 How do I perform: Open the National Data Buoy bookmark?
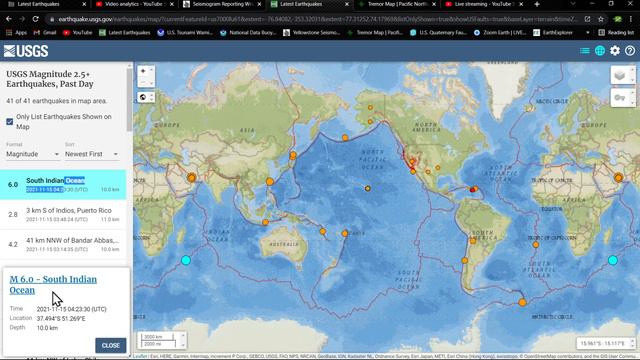click(x=248, y=33)
